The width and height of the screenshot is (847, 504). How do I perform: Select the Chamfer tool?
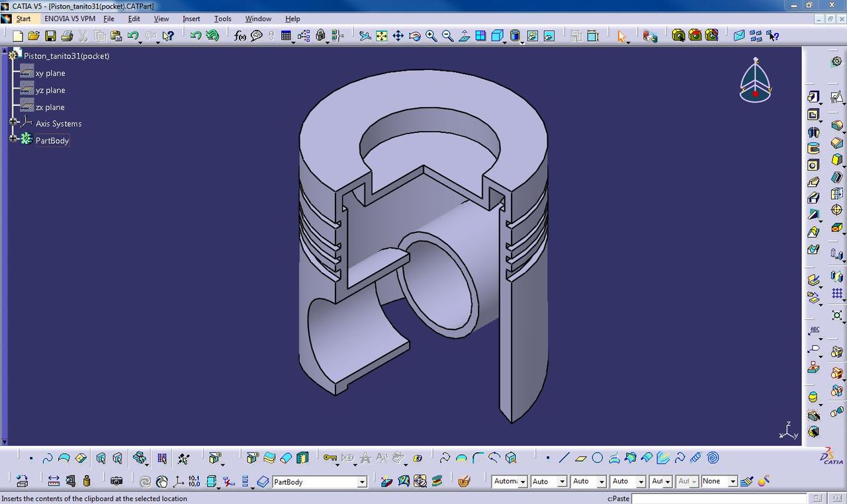tap(836, 142)
